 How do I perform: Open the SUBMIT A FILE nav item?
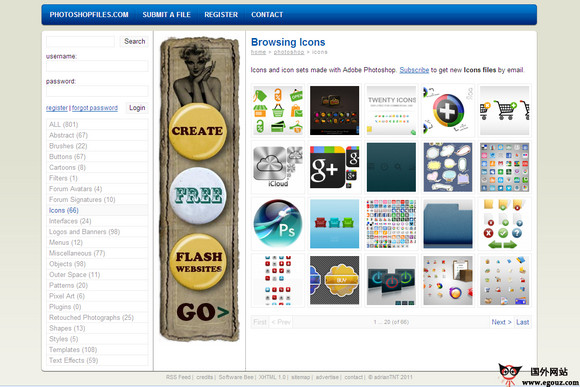click(x=166, y=15)
